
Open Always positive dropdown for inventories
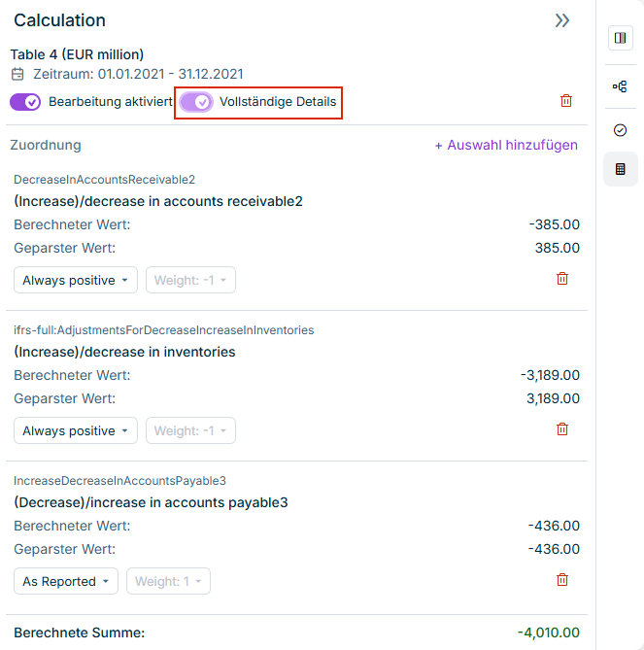point(76,431)
